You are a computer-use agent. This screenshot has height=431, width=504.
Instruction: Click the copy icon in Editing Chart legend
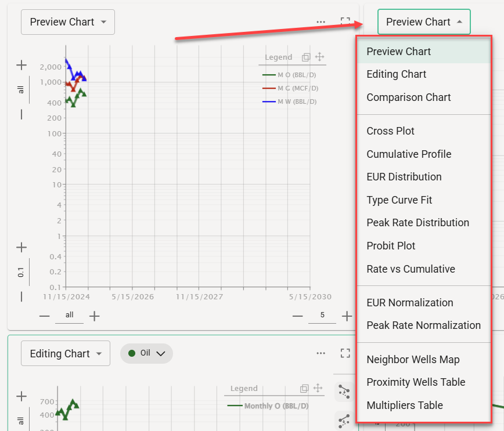pos(305,389)
